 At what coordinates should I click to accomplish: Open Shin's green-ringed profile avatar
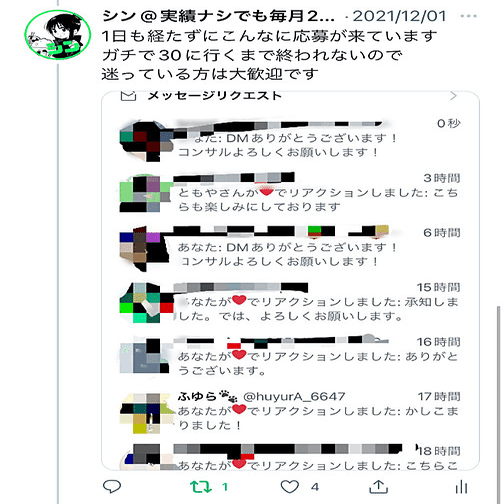pos(58,35)
